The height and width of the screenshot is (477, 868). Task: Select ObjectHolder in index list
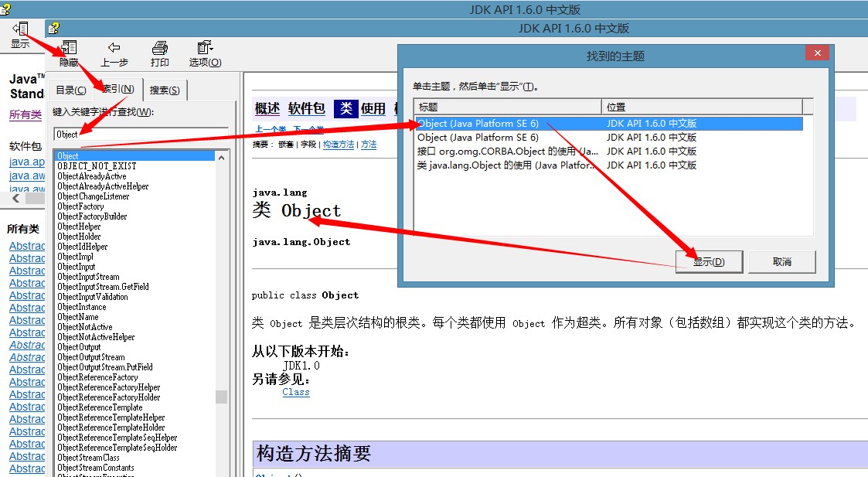(x=79, y=236)
